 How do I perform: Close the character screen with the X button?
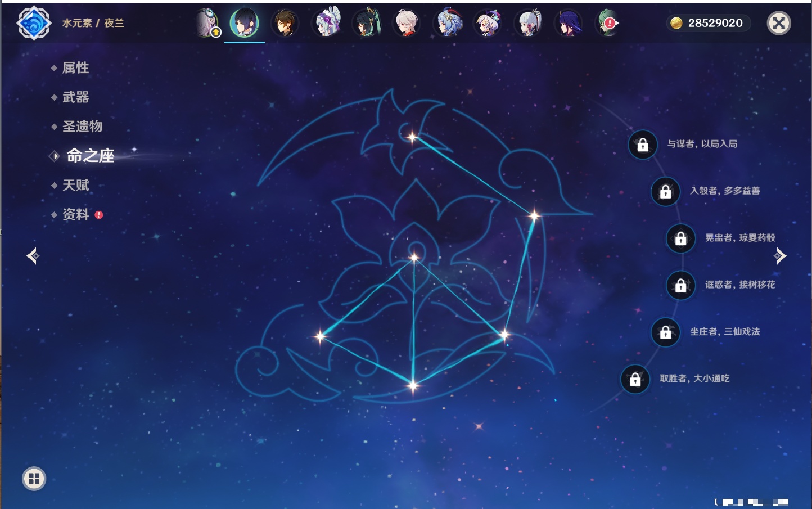(779, 23)
